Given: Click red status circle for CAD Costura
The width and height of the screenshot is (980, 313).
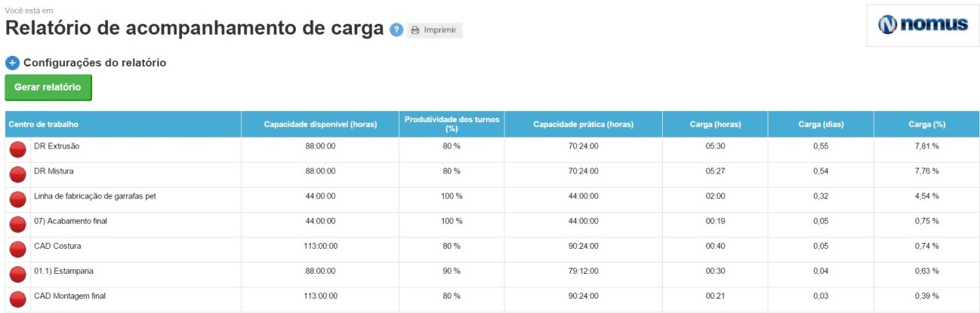Looking at the screenshot, I should [x=18, y=250].
